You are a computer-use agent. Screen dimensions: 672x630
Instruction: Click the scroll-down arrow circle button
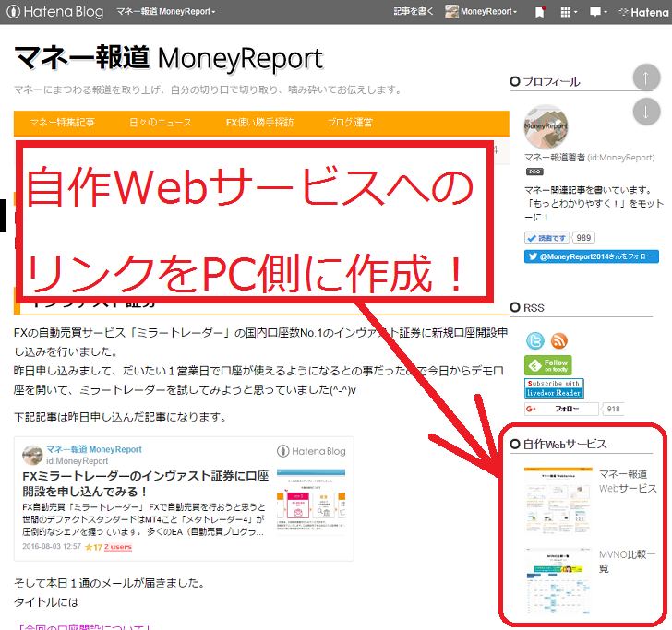646,112
